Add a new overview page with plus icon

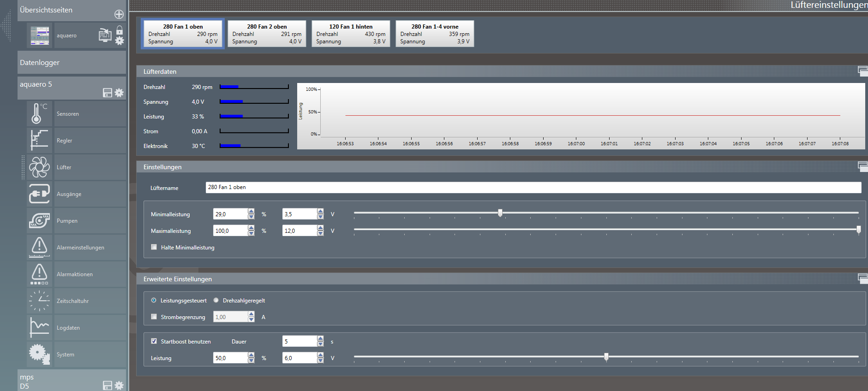coord(119,14)
